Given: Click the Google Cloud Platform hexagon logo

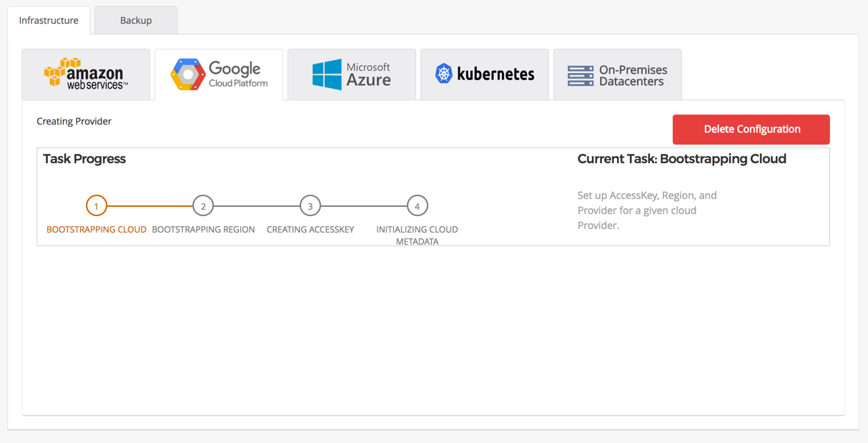Looking at the screenshot, I should pyautogui.click(x=188, y=74).
